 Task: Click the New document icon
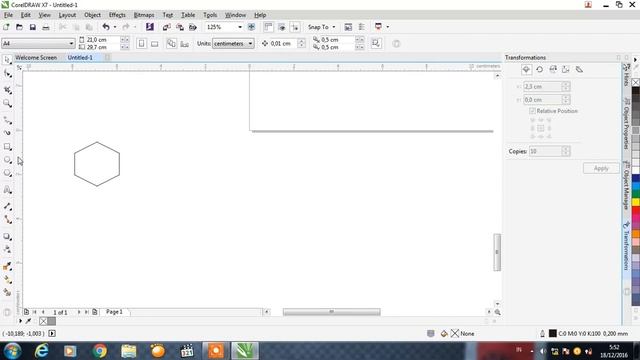coord(6,27)
